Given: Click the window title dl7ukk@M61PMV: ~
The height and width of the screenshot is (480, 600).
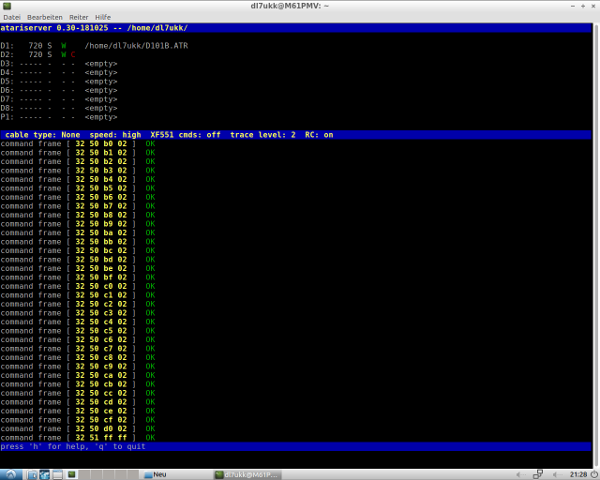Looking at the screenshot, I should pos(289,6).
